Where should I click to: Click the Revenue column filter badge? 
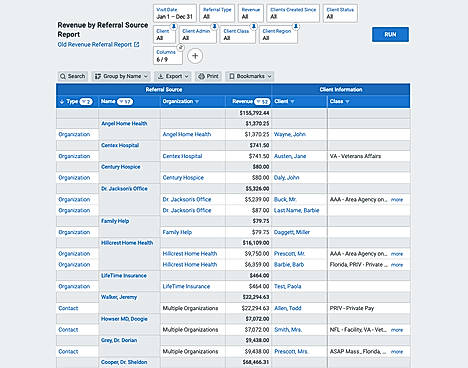click(262, 101)
